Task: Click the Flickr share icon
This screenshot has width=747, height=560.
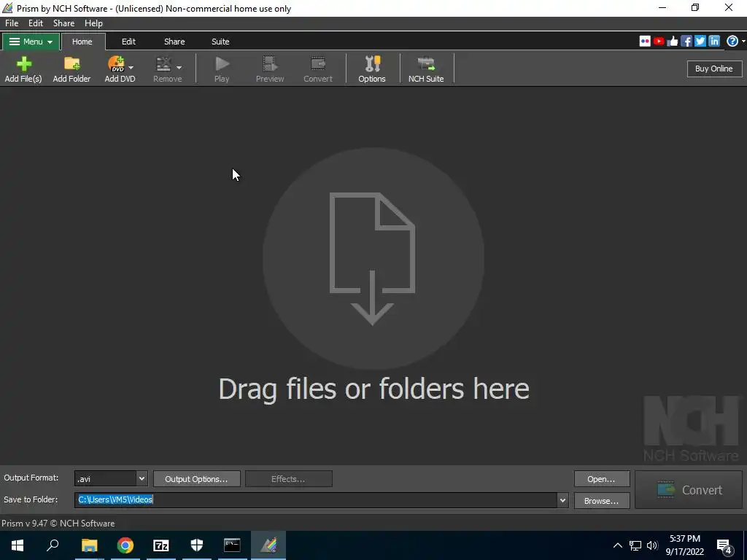Action: pyautogui.click(x=645, y=42)
